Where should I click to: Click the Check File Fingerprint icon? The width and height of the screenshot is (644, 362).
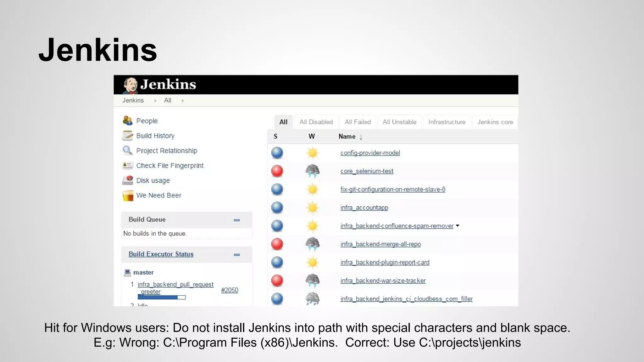click(x=127, y=165)
